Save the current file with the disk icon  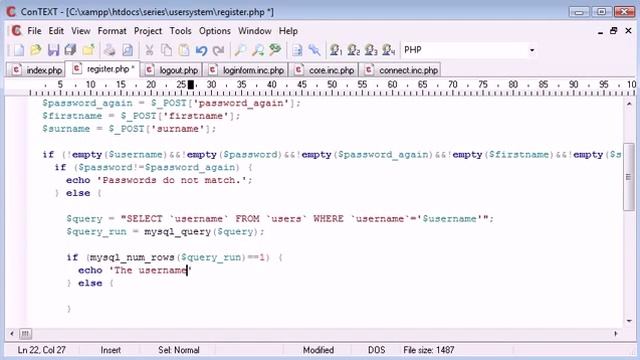[53, 50]
